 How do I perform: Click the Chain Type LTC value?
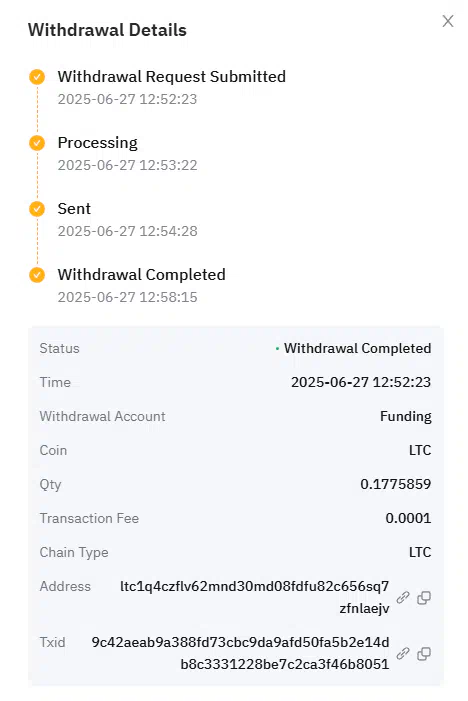[x=420, y=552]
